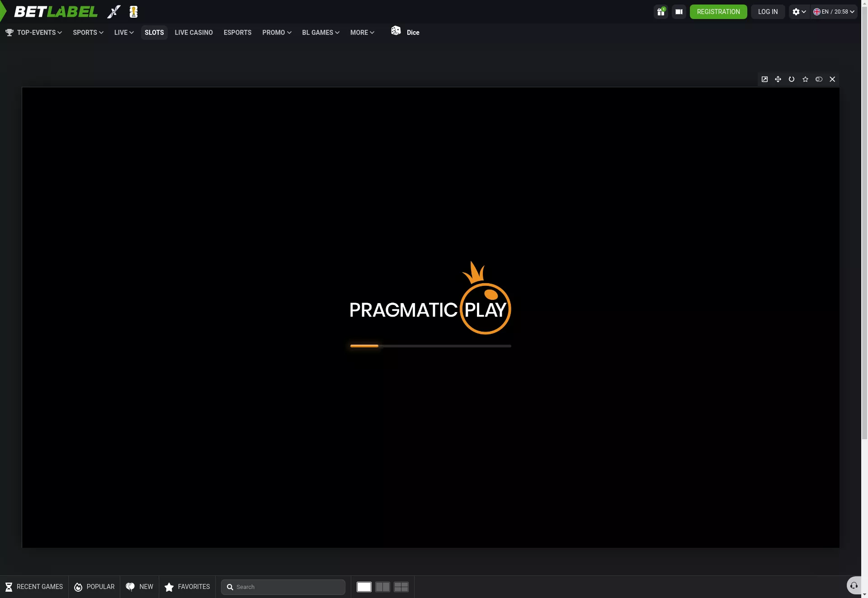The width and height of the screenshot is (868, 598).
Task: Click the Pragmatic Play logo
Action: point(430,298)
